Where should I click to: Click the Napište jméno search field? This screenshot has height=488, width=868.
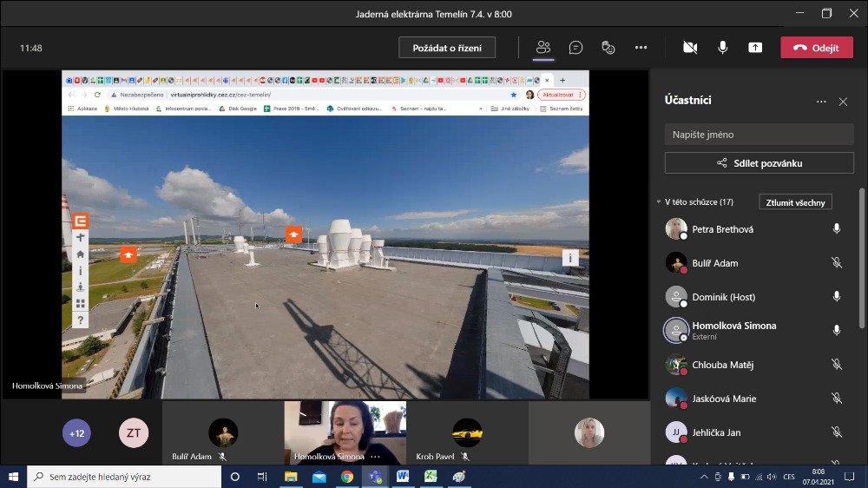click(x=759, y=135)
